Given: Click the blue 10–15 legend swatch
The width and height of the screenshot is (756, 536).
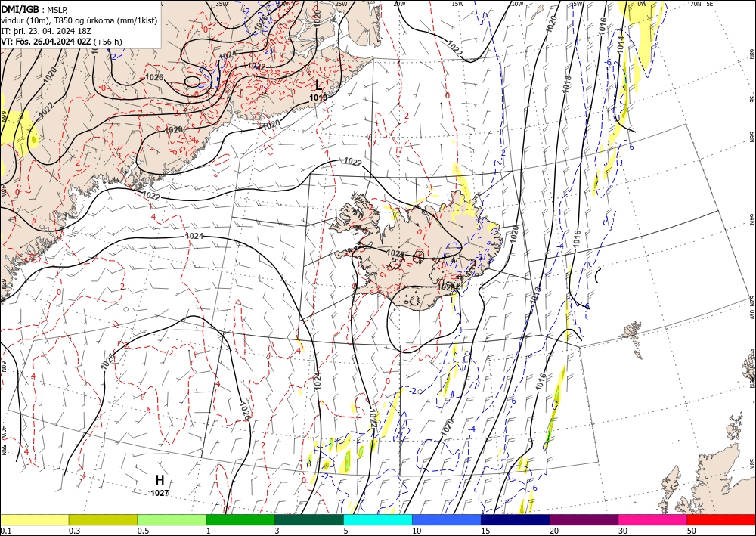Looking at the screenshot, I should (x=447, y=519).
